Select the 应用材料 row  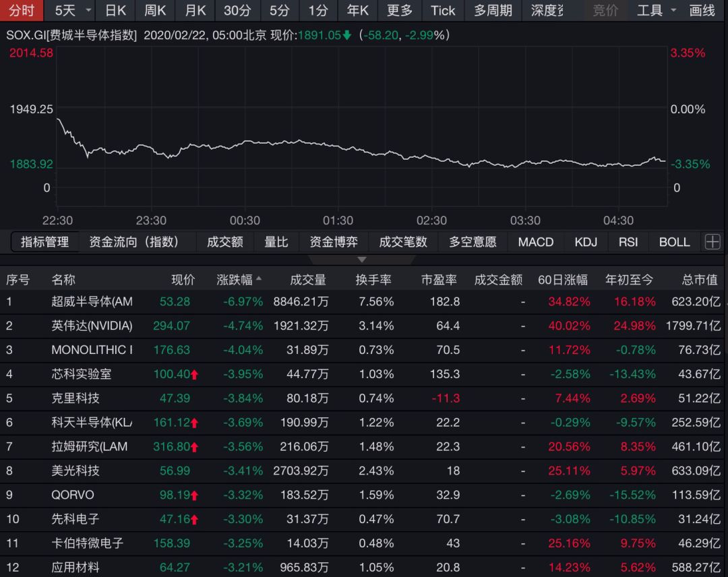point(362,567)
